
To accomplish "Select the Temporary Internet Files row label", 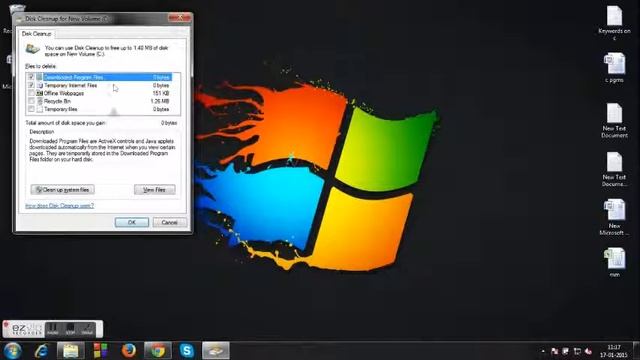I will (70, 85).
